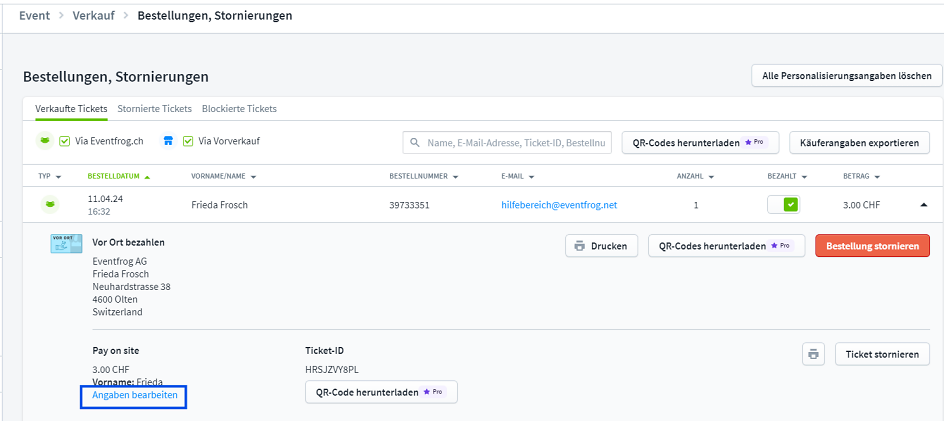The image size is (944, 421).
Task: Click the magnifier icon in the search field
Action: [415, 143]
